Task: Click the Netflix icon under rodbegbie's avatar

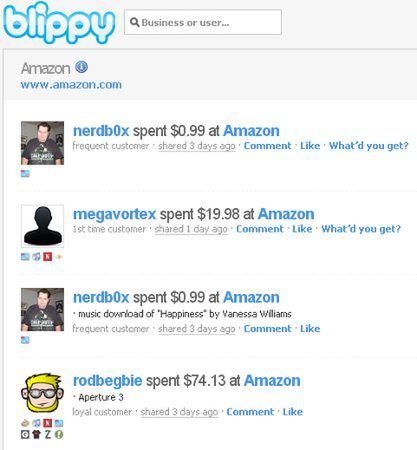Action: pos(48,423)
